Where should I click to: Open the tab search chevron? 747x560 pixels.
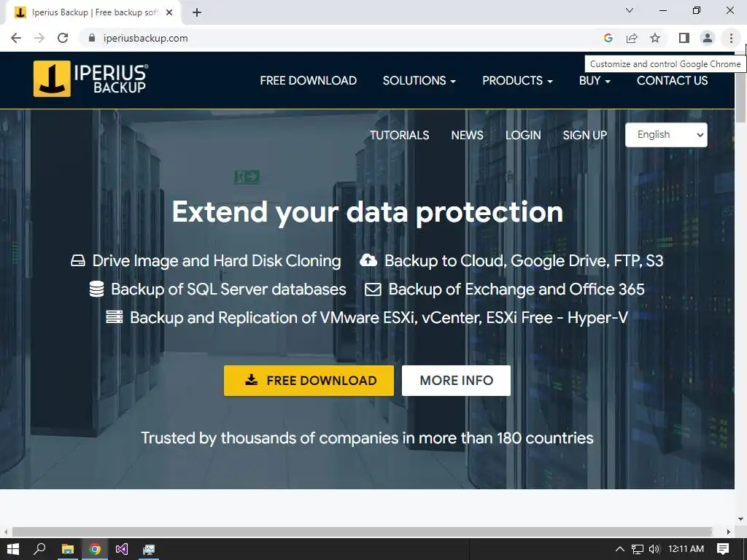(x=630, y=10)
